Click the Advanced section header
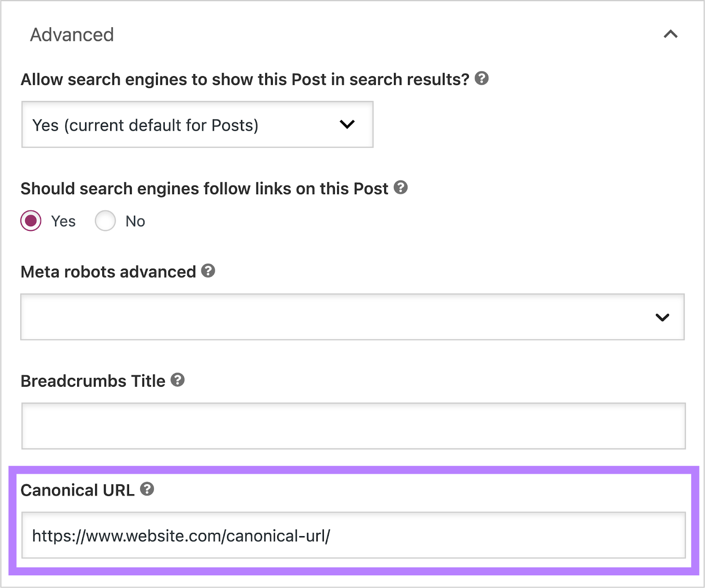 click(x=72, y=34)
